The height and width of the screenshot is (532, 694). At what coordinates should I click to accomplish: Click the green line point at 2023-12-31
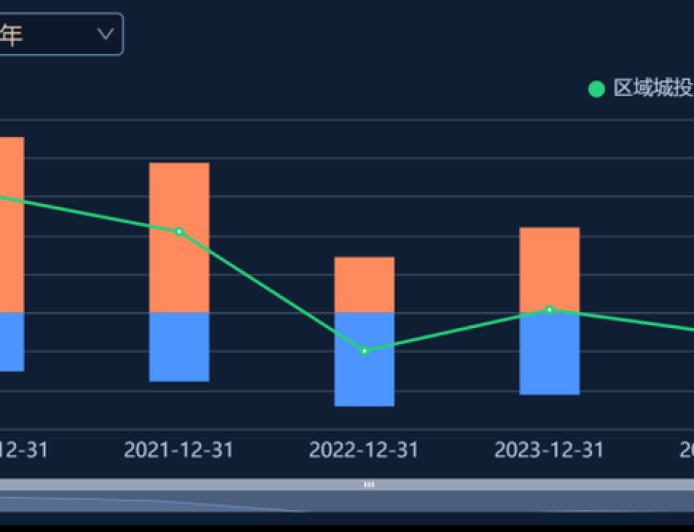(549, 309)
